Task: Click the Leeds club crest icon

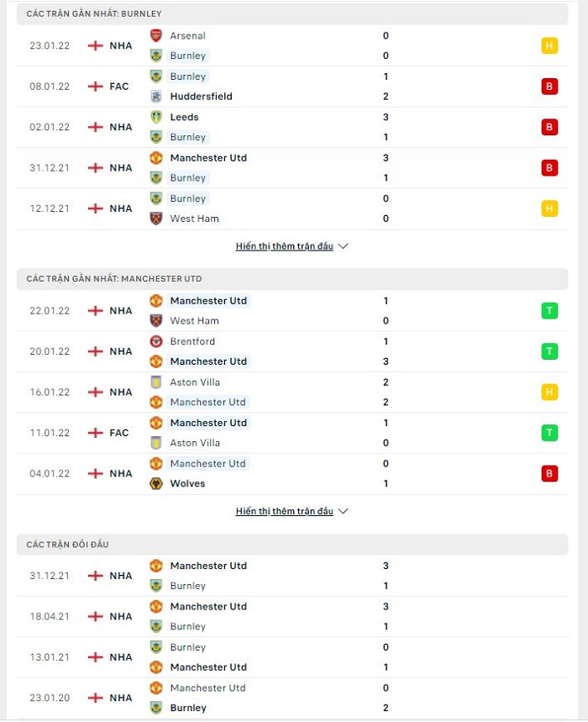Action: tap(156, 117)
